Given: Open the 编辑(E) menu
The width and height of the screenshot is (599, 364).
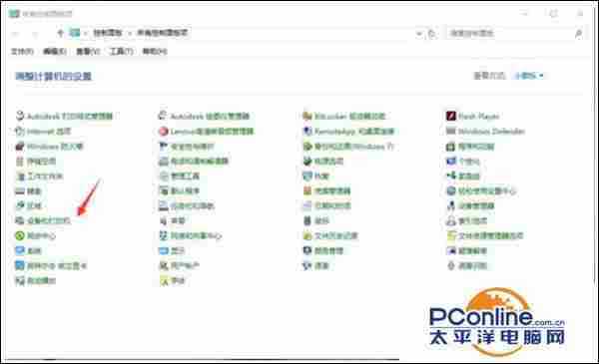Looking at the screenshot, I should (x=55, y=51).
